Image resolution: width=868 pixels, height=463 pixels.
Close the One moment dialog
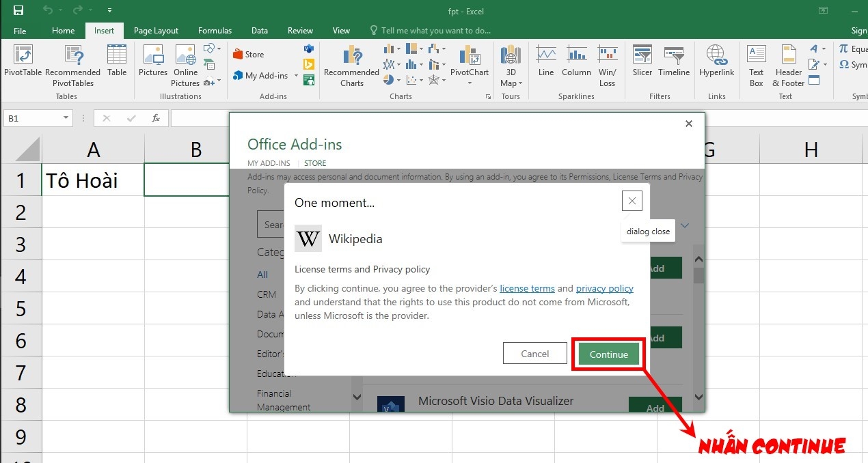coord(632,201)
